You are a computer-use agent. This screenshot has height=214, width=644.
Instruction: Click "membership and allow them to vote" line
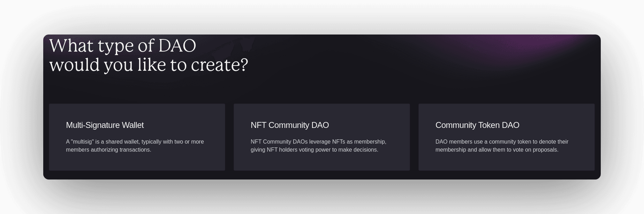pos(497,150)
